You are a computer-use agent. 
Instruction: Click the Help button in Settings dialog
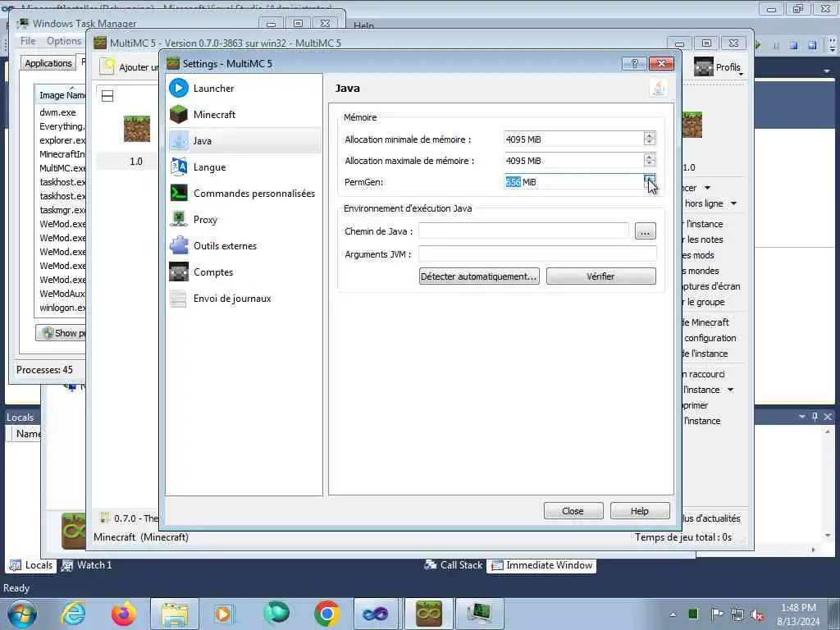click(x=640, y=510)
